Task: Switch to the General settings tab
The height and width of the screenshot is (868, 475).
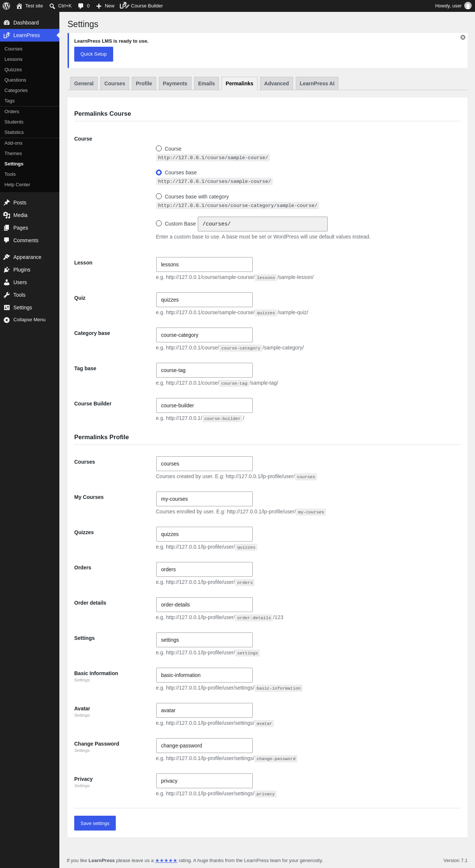Action: pyautogui.click(x=84, y=83)
